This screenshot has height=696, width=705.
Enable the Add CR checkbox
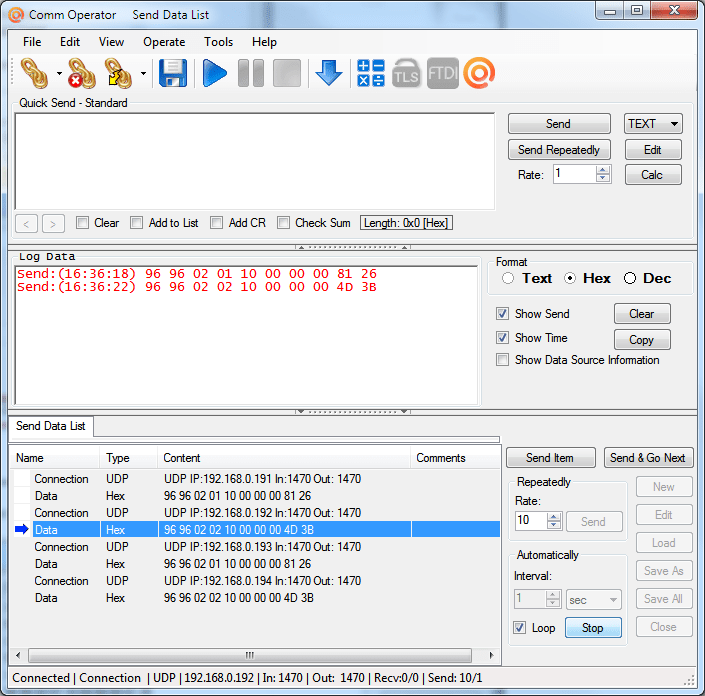(217, 223)
